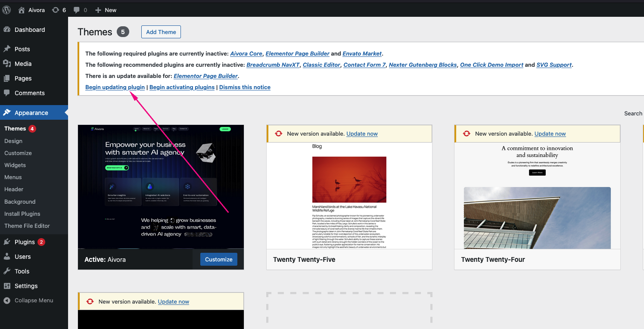Click the Plugins plug icon in sidebar
The height and width of the screenshot is (329, 644).
7,242
